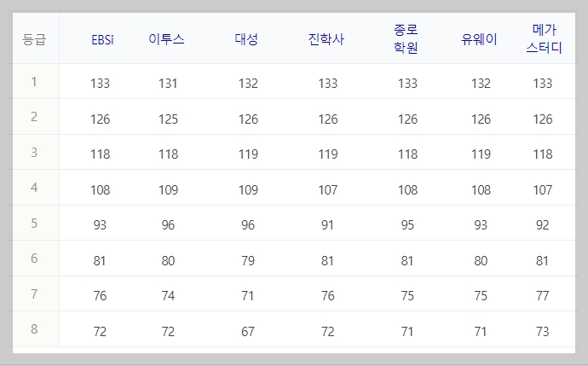Click 72 in the 이투스 column
Image resolution: width=588 pixels, height=366 pixels.
168,332
